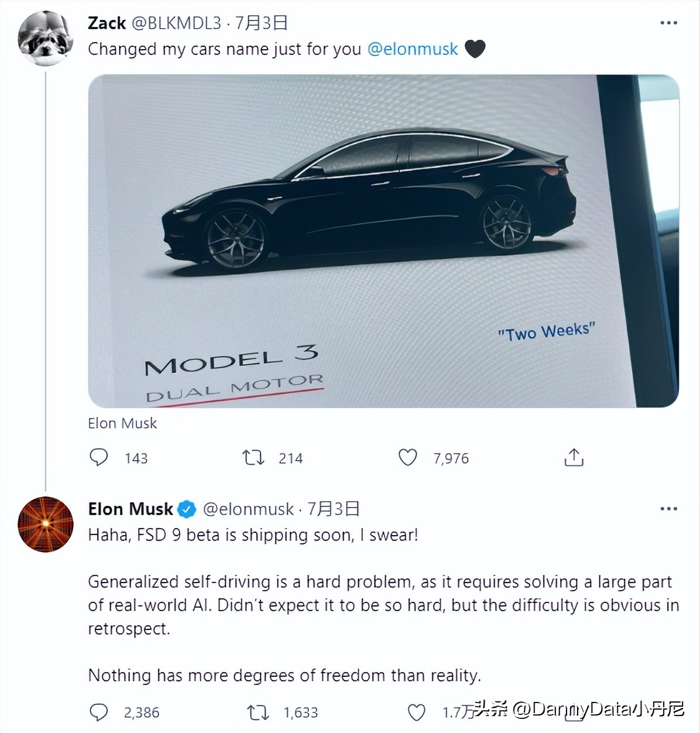Open more options on Elon Musk's tweet

coord(668,509)
